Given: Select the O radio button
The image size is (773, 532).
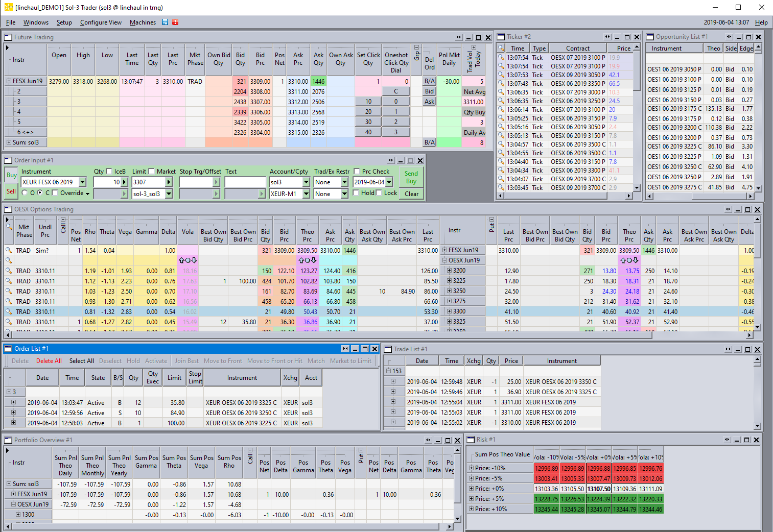Looking at the screenshot, I should [25, 193].
